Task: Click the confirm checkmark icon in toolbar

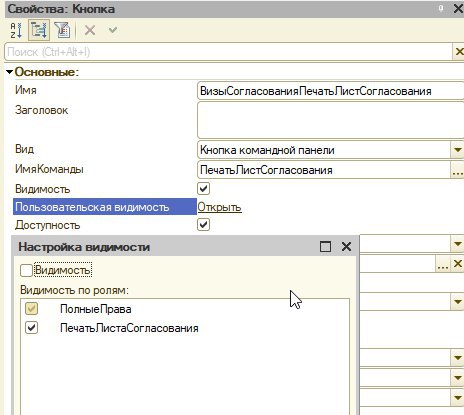Action: pyautogui.click(x=113, y=30)
